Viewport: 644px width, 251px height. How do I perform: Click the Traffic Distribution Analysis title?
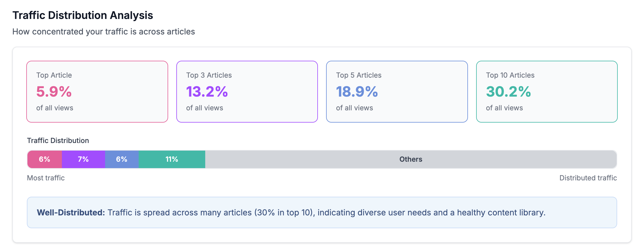point(83,15)
